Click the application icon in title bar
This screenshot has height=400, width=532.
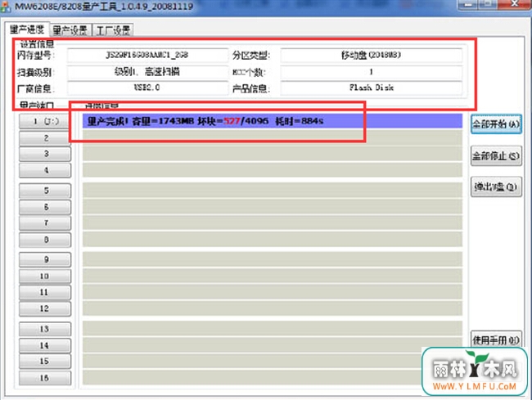click(6, 7)
